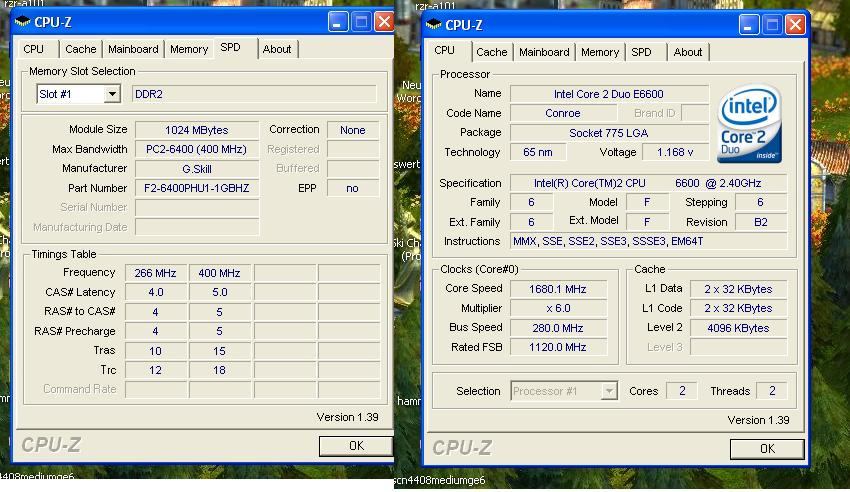
Task: Switch to the CPU tab in the left window
Action: point(34,49)
